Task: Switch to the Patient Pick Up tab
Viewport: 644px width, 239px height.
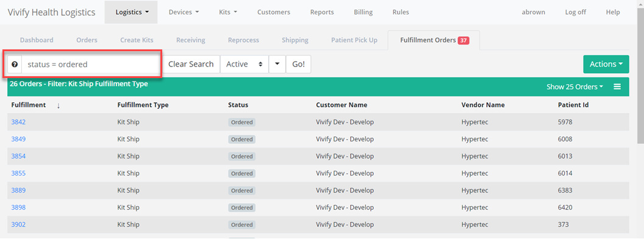Action: click(x=354, y=40)
